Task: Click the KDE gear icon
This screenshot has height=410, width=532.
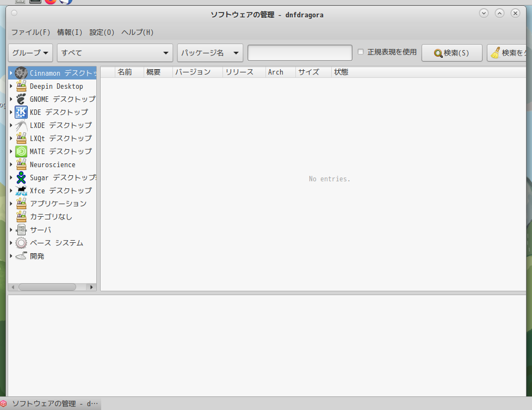Action: tap(21, 112)
